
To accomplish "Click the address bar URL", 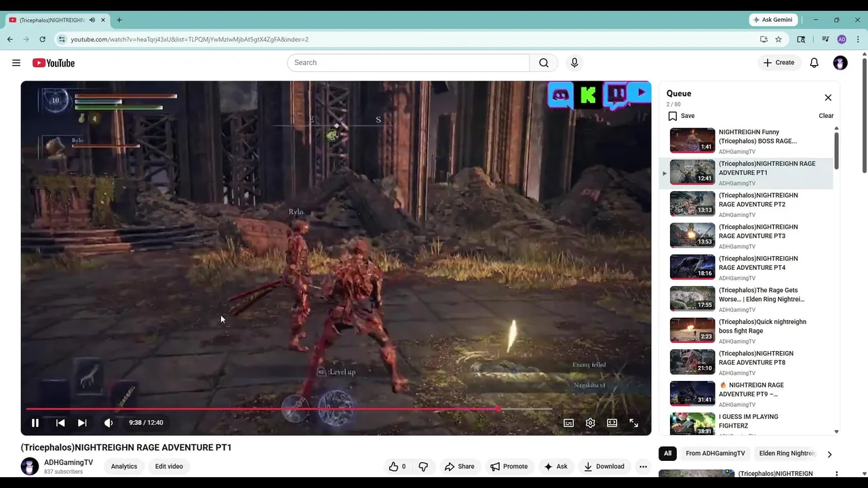I will coord(190,39).
